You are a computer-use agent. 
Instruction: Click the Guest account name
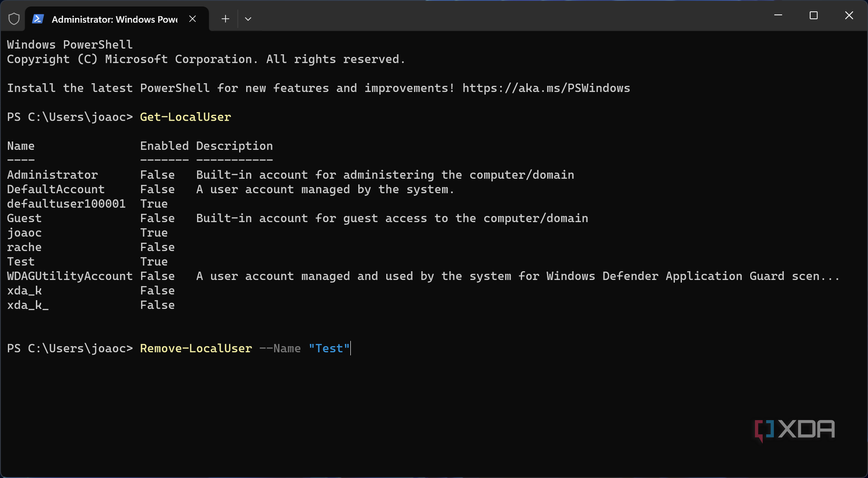point(24,218)
